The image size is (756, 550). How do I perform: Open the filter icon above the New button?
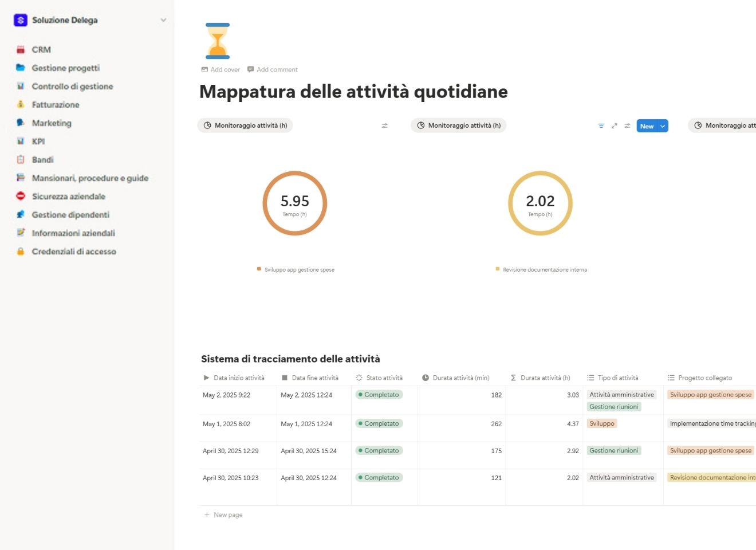pyautogui.click(x=601, y=125)
